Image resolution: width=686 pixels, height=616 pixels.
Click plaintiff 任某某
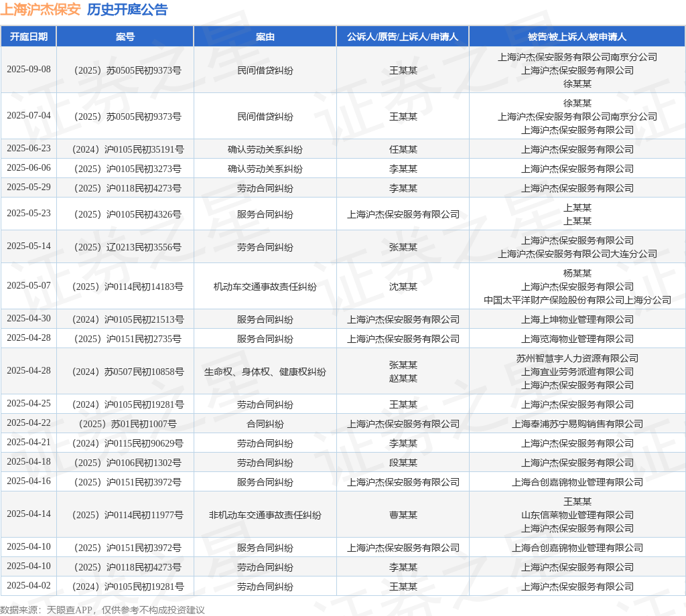(403, 149)
